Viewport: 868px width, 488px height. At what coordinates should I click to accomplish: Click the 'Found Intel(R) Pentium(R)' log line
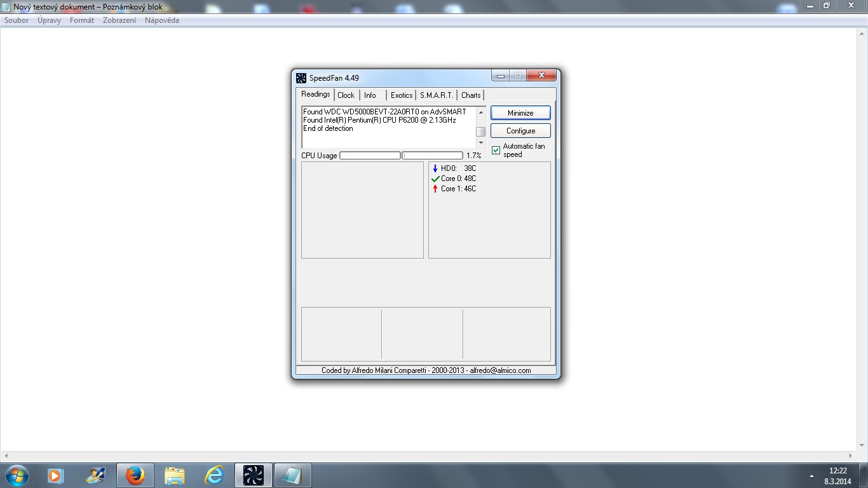click(x=379, y=120)
